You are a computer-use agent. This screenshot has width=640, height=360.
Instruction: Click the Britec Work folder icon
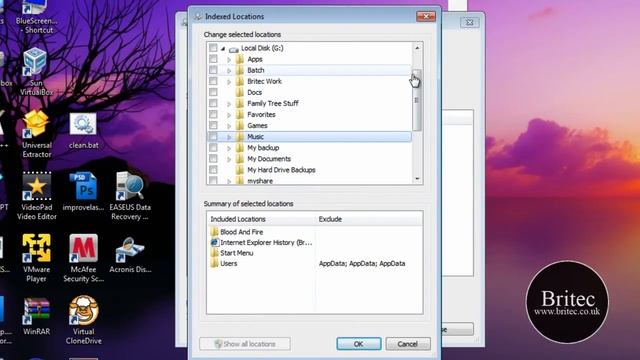click(x=240, y=81)
